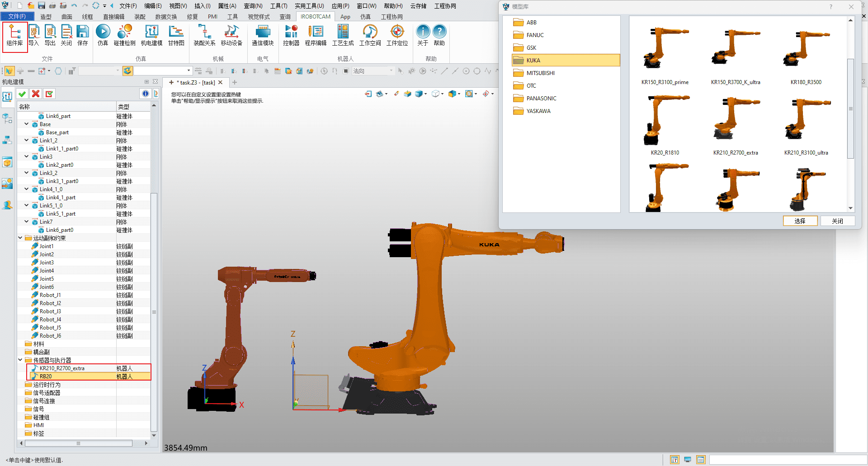
Task: Click the 关闭 button in model library
Action: point(837,221)
